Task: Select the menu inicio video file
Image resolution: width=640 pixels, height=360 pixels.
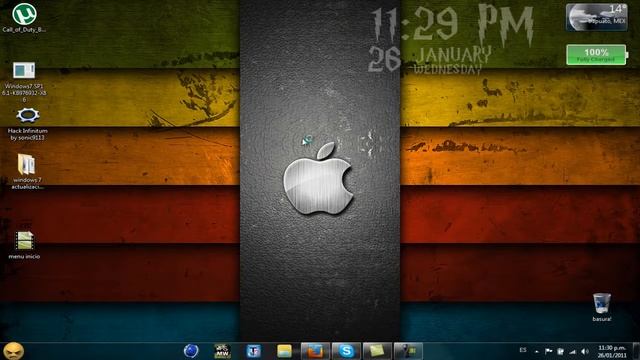Action: pos(24,245)
